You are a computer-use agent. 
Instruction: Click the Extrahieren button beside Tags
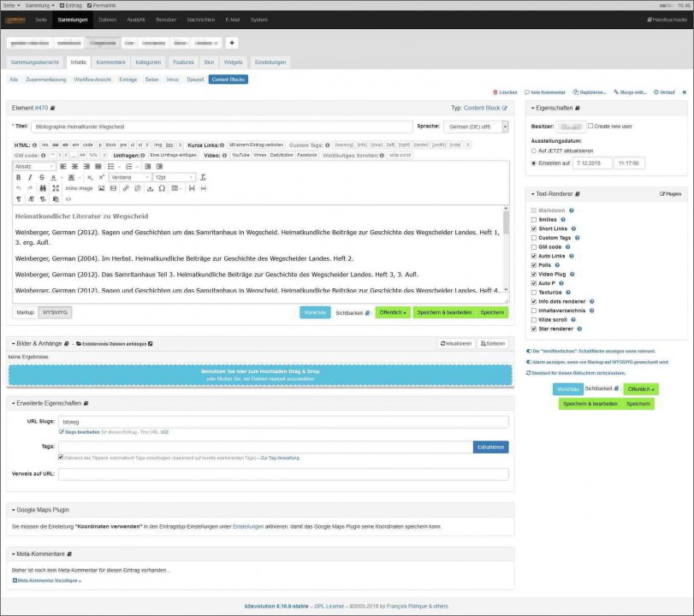[491, 447]
